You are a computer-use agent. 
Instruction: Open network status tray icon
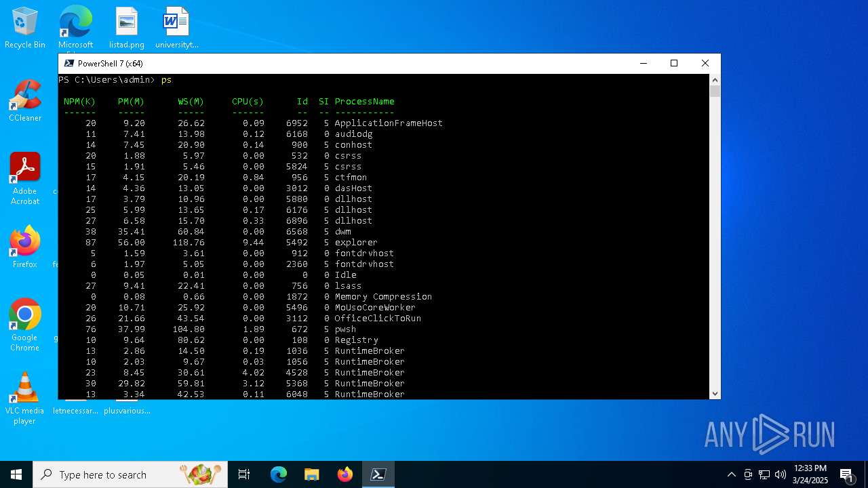pos(764,474)
